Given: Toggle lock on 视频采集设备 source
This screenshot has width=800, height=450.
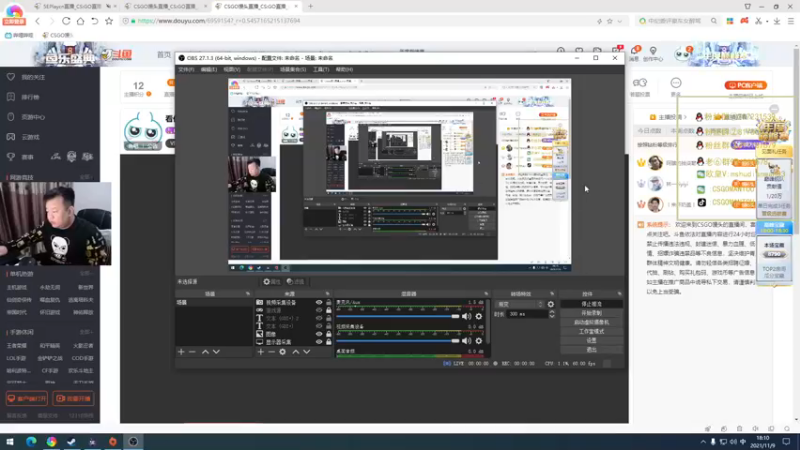Looking at the screenshot, I should pos(329,303).
